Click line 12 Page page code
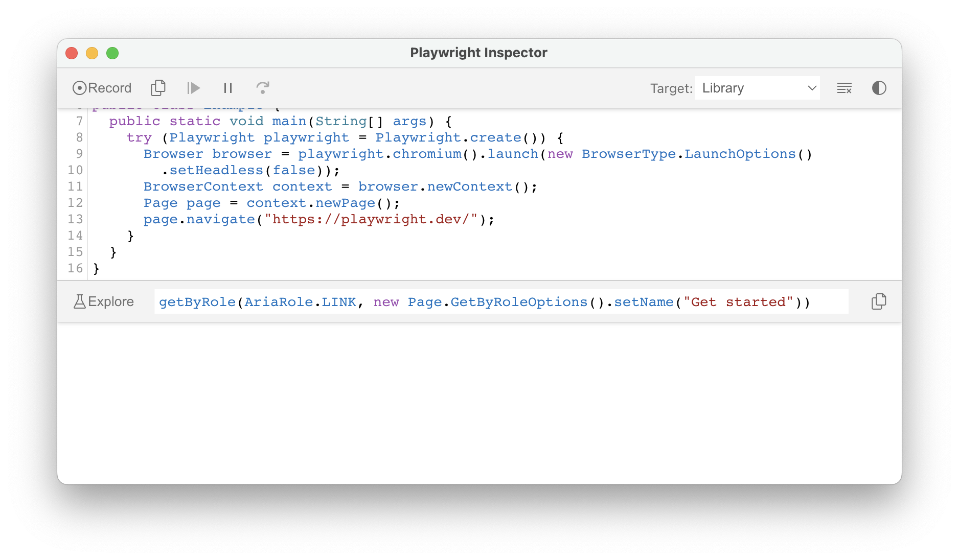This screenshot has width=959, height=560. click(x=271, y=203)
